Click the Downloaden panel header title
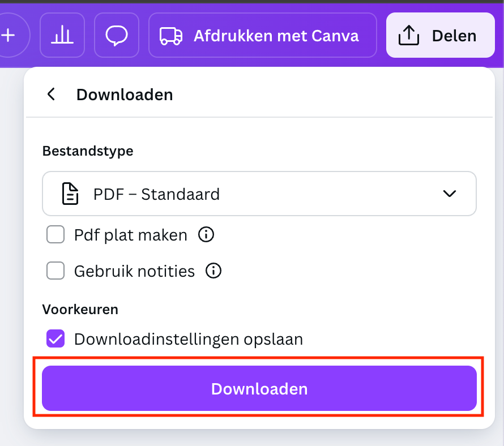 click(125, 95)
